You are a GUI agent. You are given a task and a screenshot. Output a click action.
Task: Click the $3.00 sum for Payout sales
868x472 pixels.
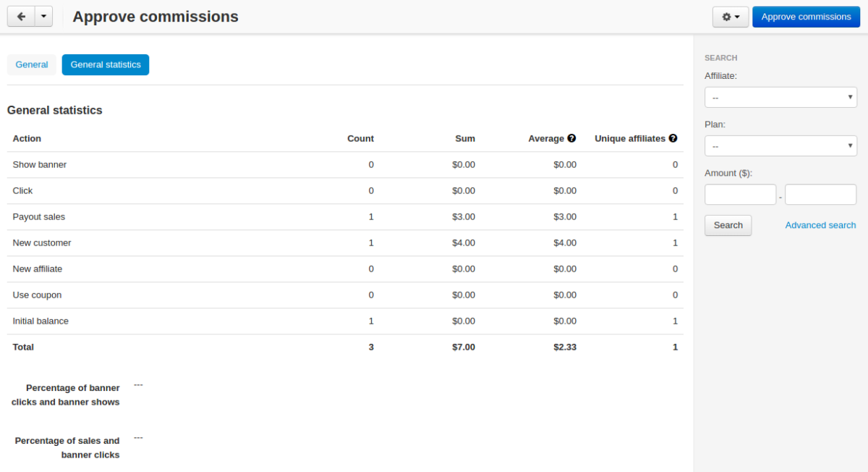pos(464,216)
